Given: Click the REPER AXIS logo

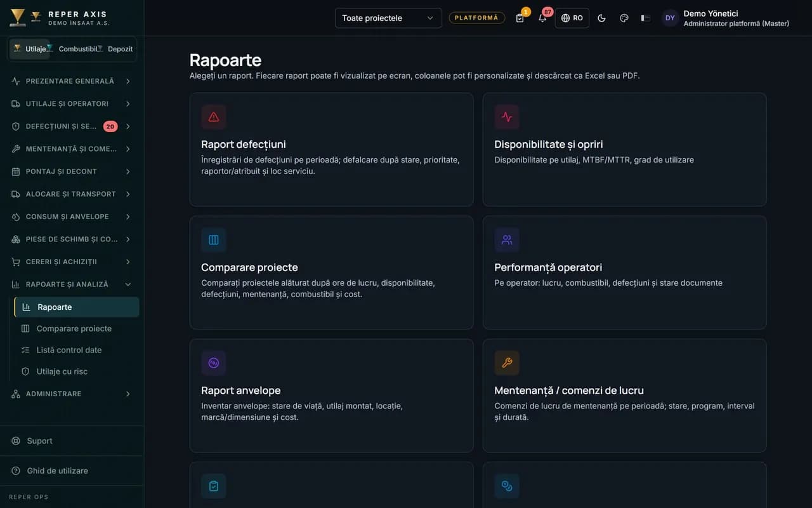Looking at the screenshot, I should coord(60,18).
